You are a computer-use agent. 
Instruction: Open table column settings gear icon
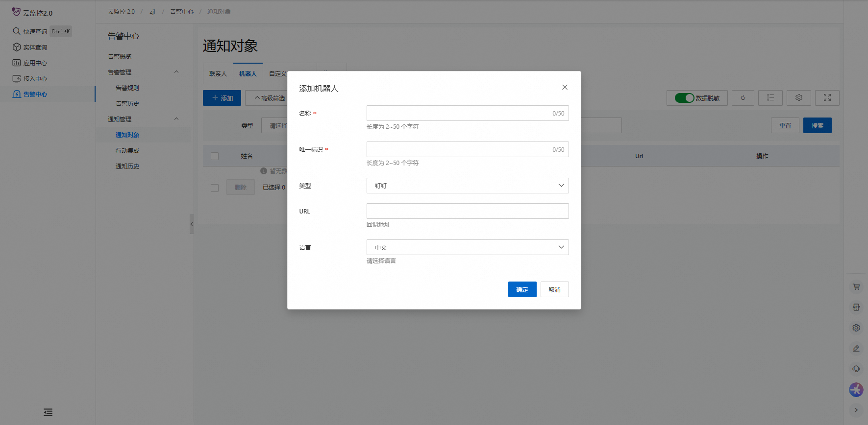799,98
